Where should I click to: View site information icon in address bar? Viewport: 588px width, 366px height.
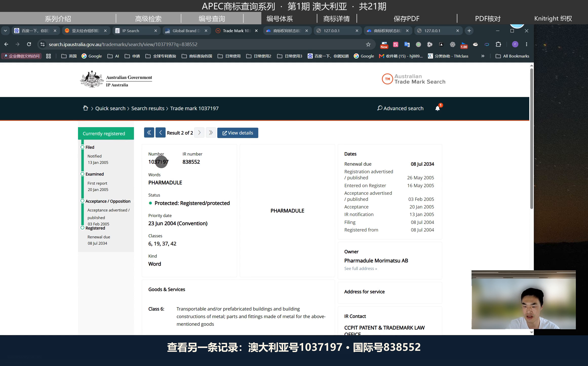(43, 44)
